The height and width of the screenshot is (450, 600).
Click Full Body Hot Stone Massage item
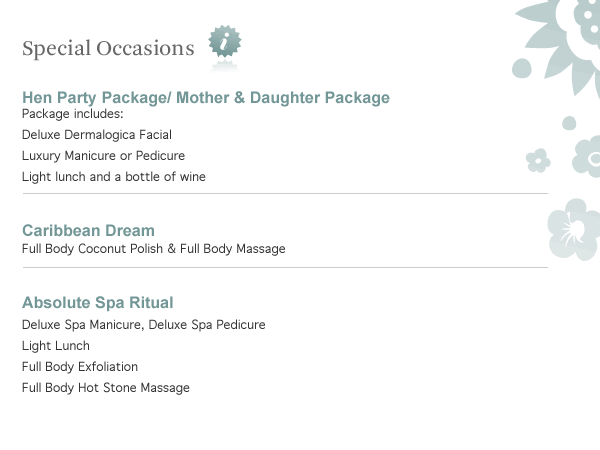click(105, 388)
